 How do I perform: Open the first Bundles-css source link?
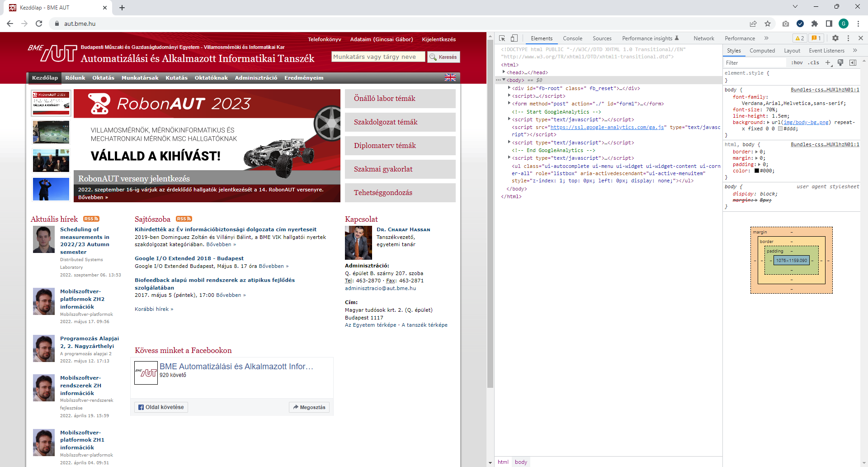click(825, 90)
